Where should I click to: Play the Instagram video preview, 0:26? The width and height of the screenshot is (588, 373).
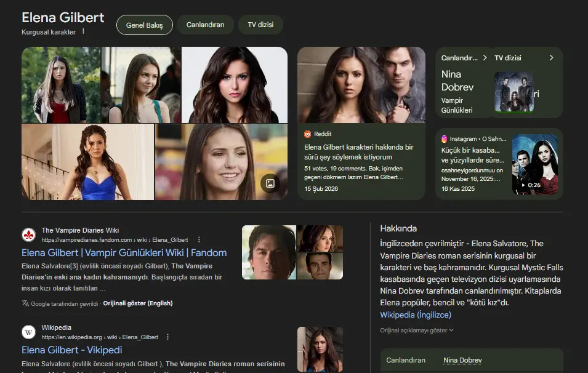pyautogui.click(x=535, y=164)
